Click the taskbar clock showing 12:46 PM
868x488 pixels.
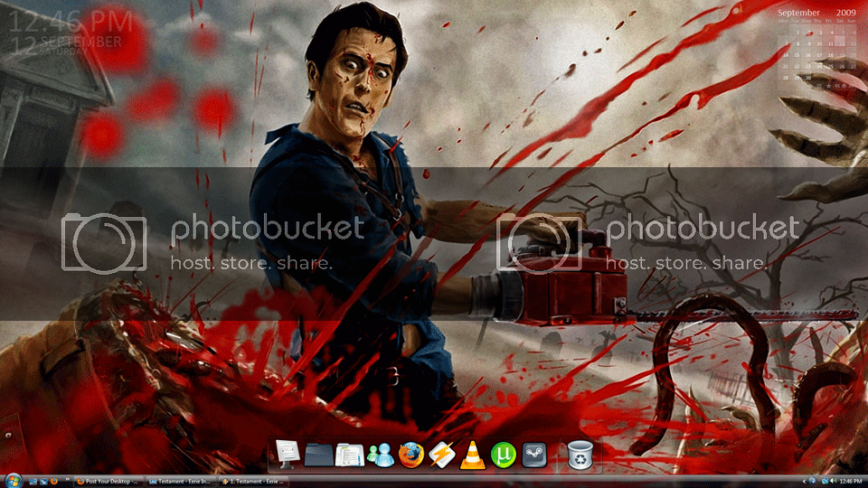pos(851,482)
